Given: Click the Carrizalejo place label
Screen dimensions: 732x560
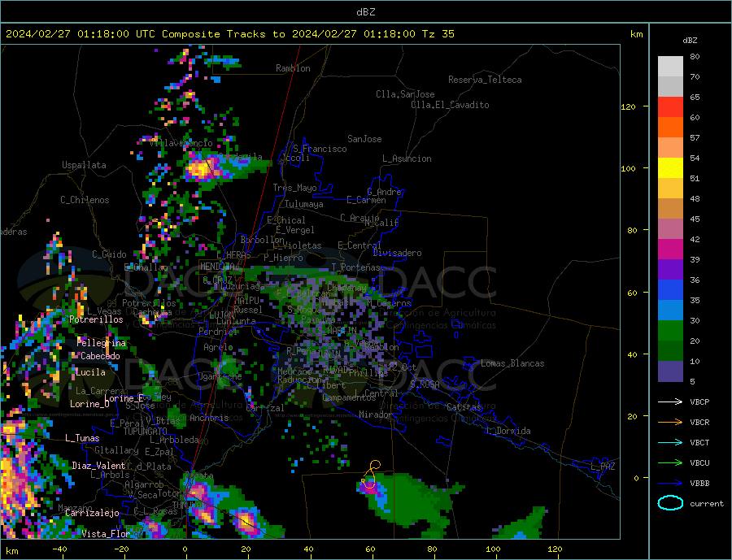Looking at the screenshot, I should (x=92, y=513).
